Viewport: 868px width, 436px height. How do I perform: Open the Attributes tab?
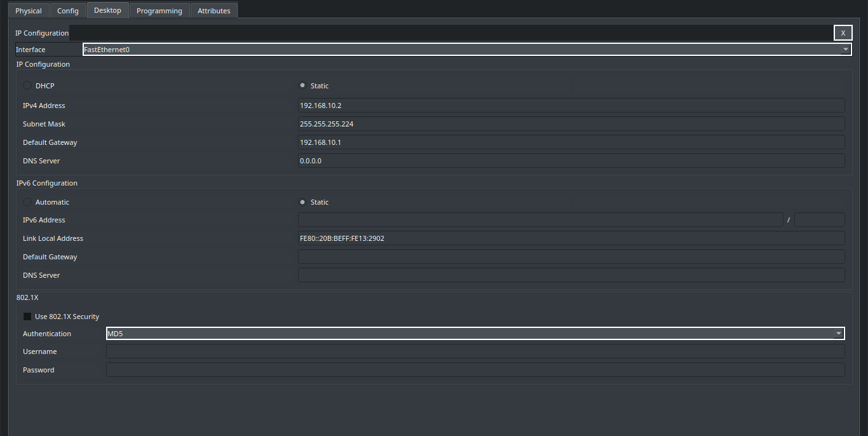[x=214, y=11]
